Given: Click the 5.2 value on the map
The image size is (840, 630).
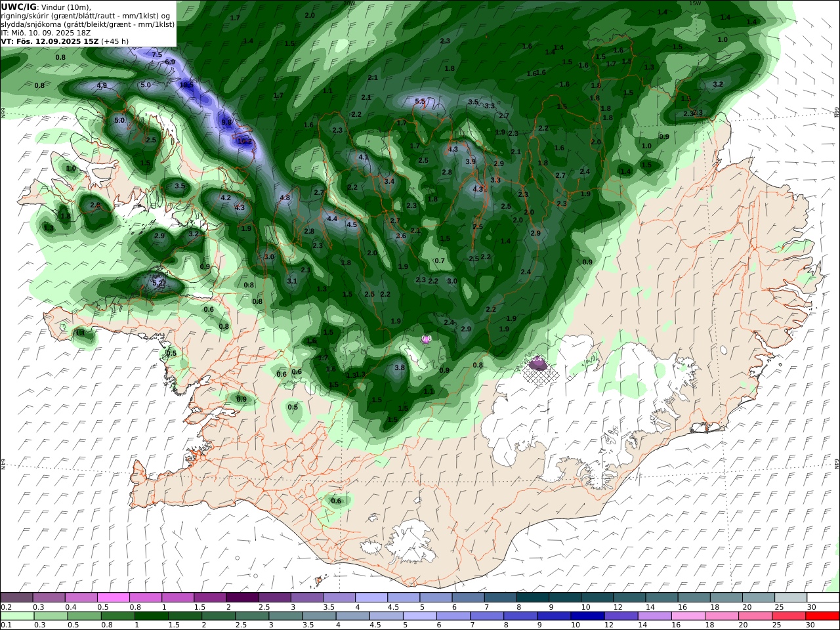Looking at the screenshot, I should [157, 283].
